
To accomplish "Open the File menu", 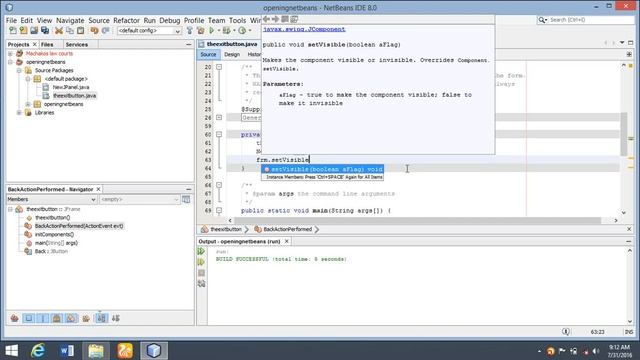I will [11, 20].
